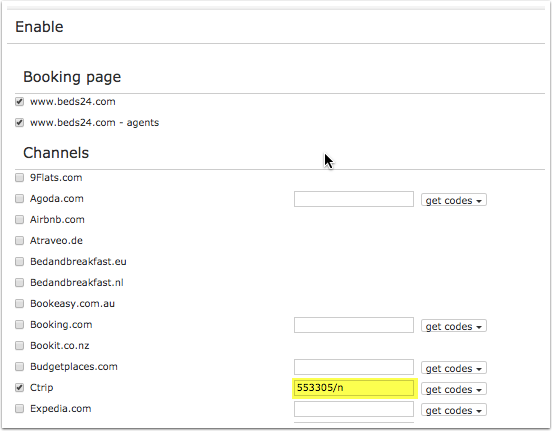552x431 pixels.
Task: Check the Expedia.com checkbox
Action: pos(19,408)
